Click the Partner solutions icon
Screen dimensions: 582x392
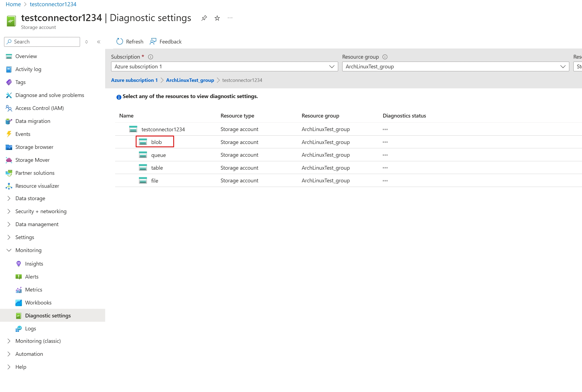[9, 173]
